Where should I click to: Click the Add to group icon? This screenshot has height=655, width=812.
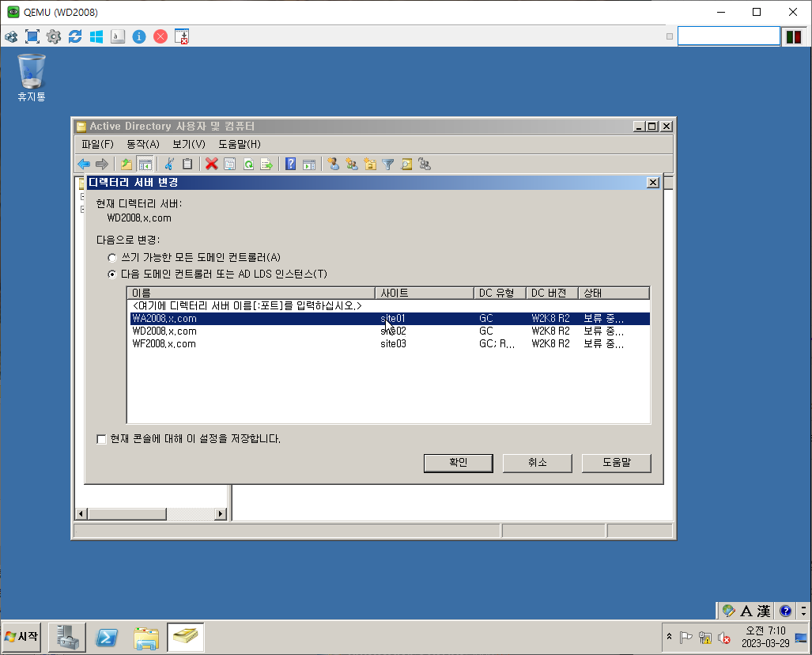(x=425, y=165)
